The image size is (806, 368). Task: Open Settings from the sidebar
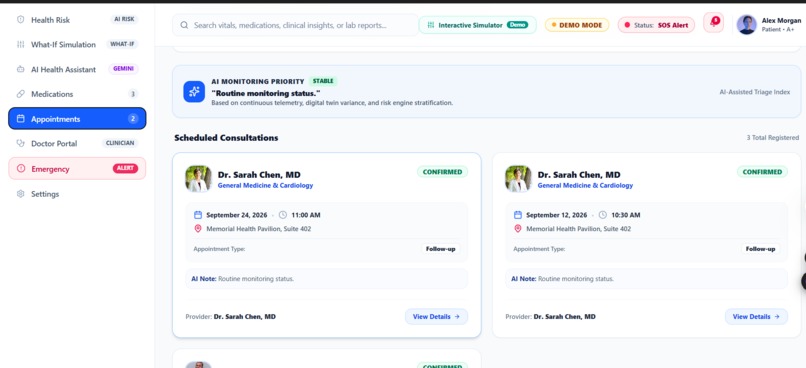(77, 194)
